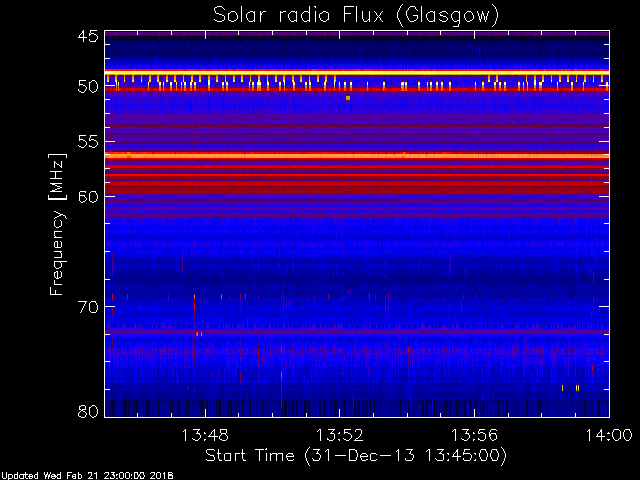This screenshot has height=480, width=640.
Task: Click the plot title 'Solar radio Flux (Glasgow)'
Action: pos(356,16)
